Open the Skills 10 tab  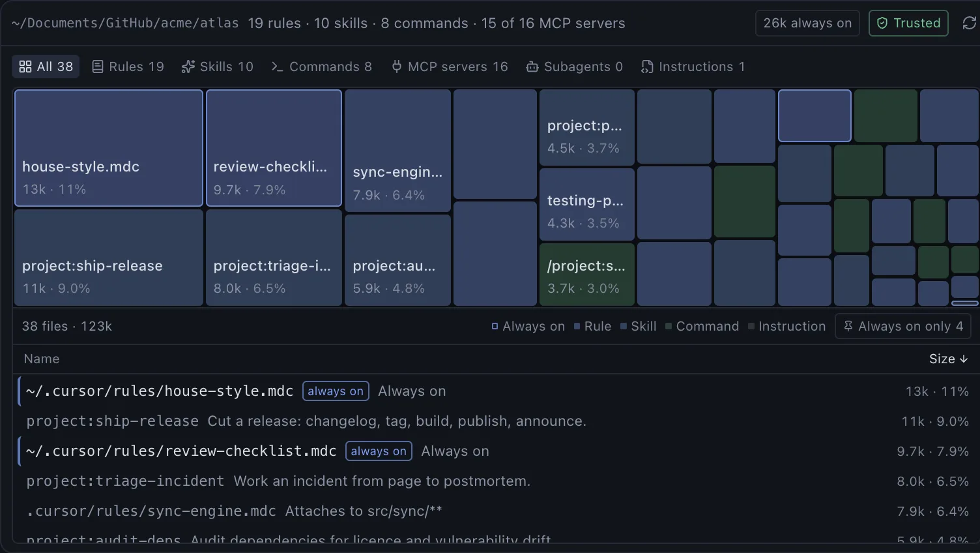(x=217, y=67)
